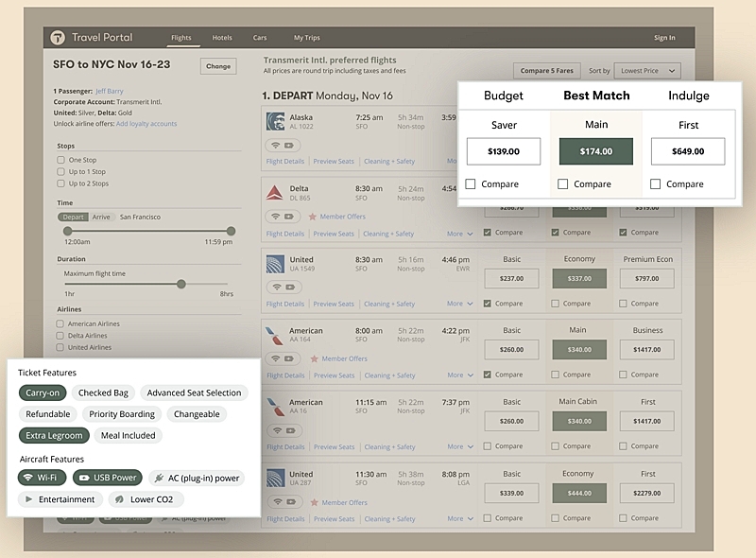Open the My Trips tab

tap(306, 38)
